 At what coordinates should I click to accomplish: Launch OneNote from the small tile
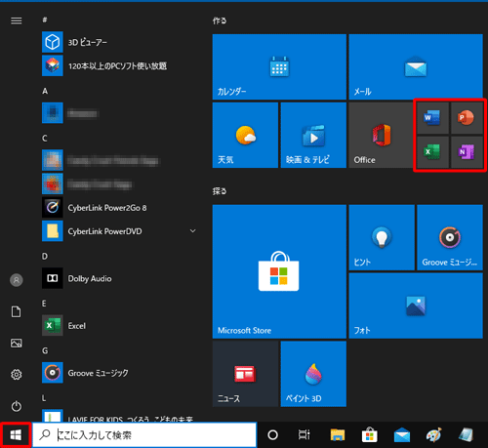coord(467,152)
